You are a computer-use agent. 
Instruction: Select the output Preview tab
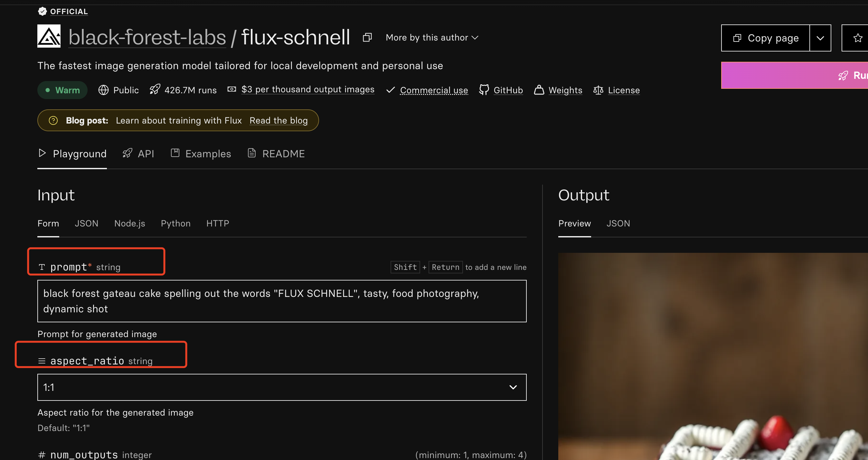[574, 223]
